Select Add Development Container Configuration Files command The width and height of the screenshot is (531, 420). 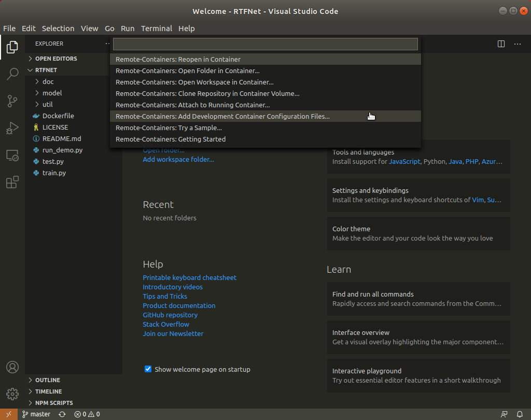coord(265,117)
